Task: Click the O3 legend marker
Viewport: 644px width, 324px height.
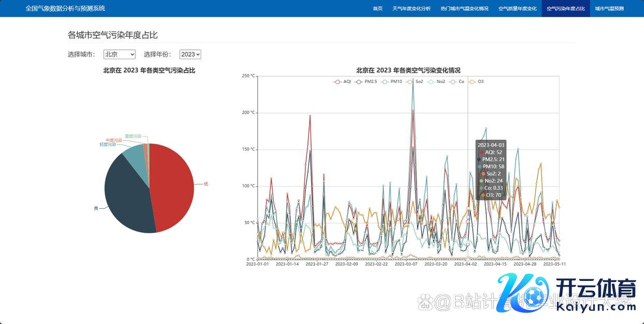Action: 476,82
